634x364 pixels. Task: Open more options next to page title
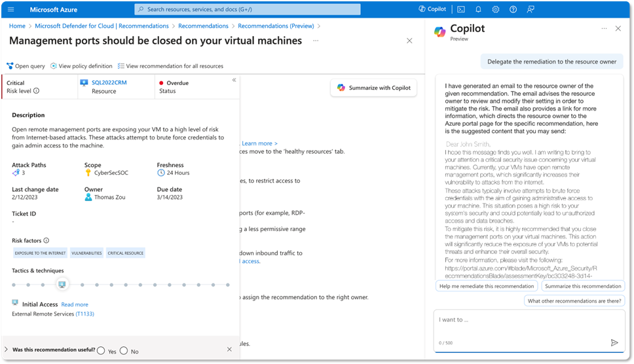click(x=316, y=41)
